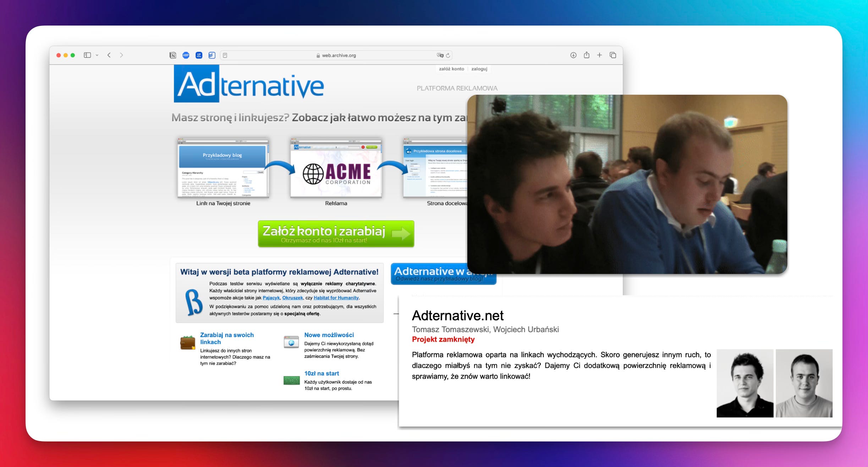Open the sidebar tab group dropdown chevron
Screen dimensions: 868x467
coord(97,55)
